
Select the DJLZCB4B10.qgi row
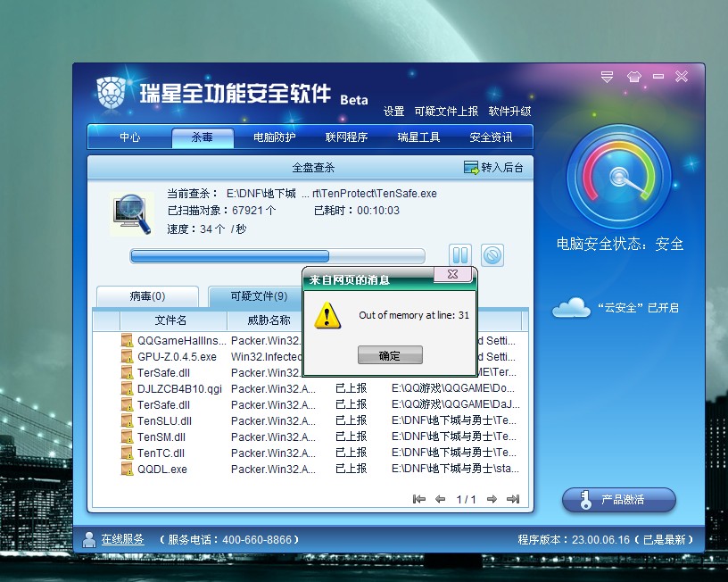point(310,388)
